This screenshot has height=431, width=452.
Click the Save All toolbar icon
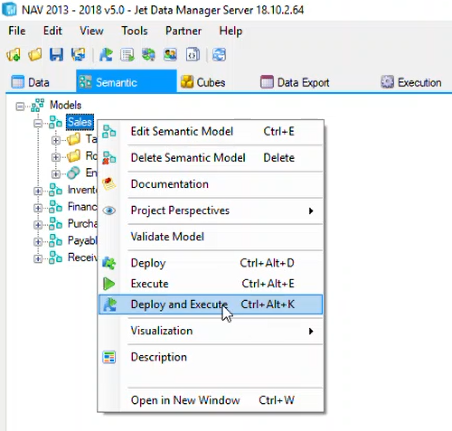tap(78, 54)
